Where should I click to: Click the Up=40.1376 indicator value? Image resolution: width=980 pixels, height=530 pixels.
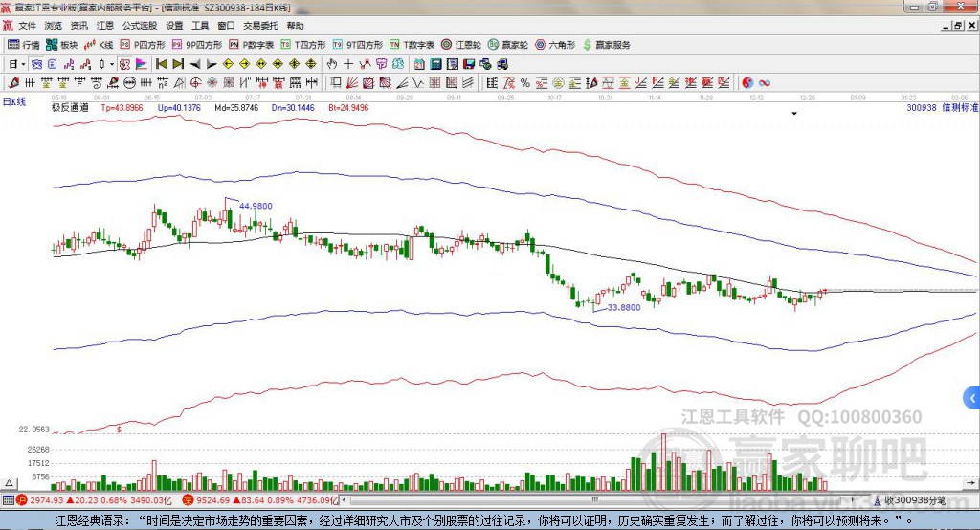pyautogui.click(x=179, y=107)
